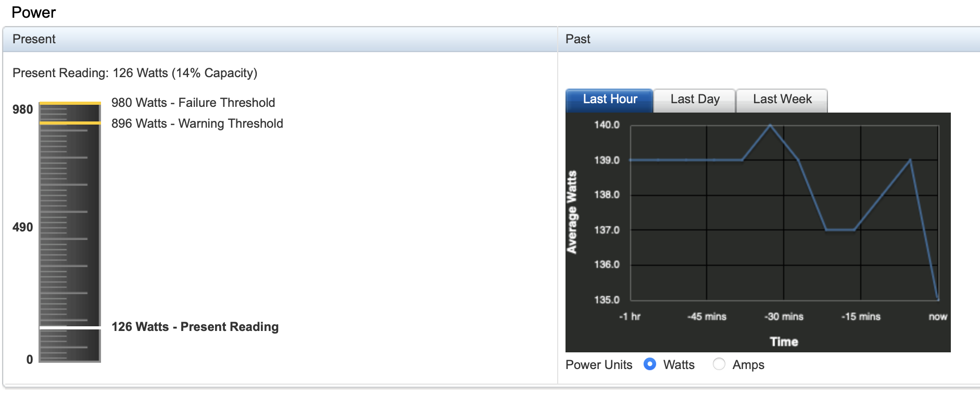The image size is (980, 393).
Task: Click the "-45 mins" x-axis label
Action: pyautogui.click(x=707, y=316)
